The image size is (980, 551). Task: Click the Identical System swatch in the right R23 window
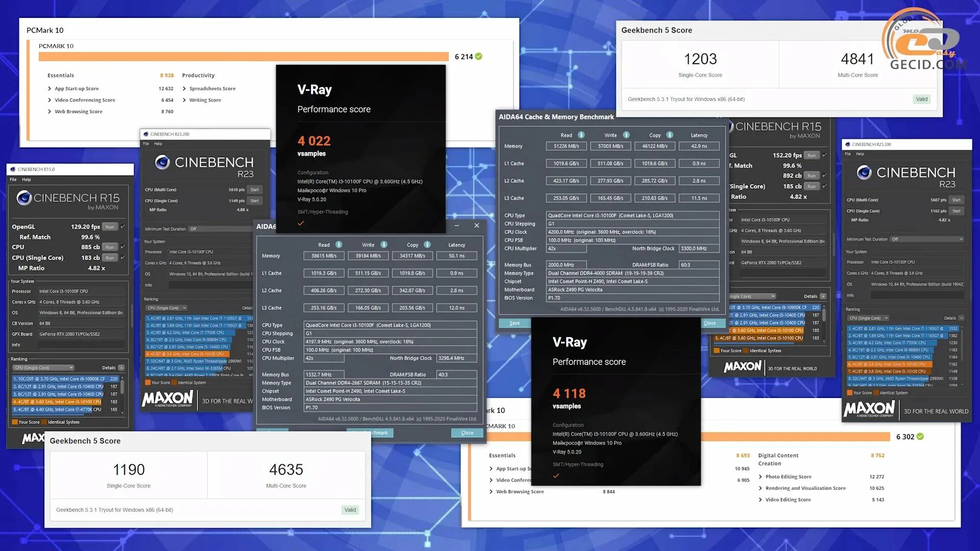coord(876,393)
